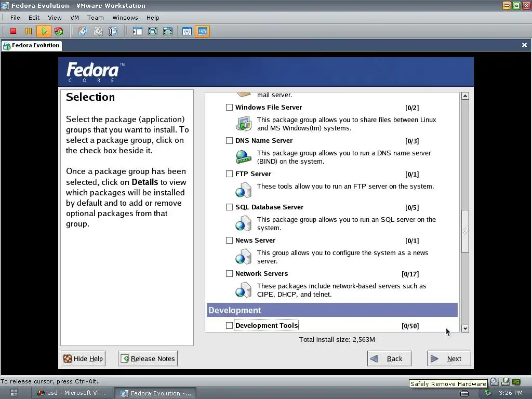This screenshot has height=399, width=532.
Task: Click the green Power On play icon
Action: [44, 31]
